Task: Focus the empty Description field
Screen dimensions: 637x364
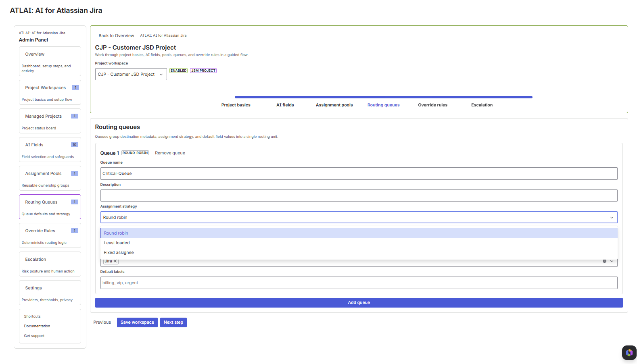Action: click(x=359, y=196)
